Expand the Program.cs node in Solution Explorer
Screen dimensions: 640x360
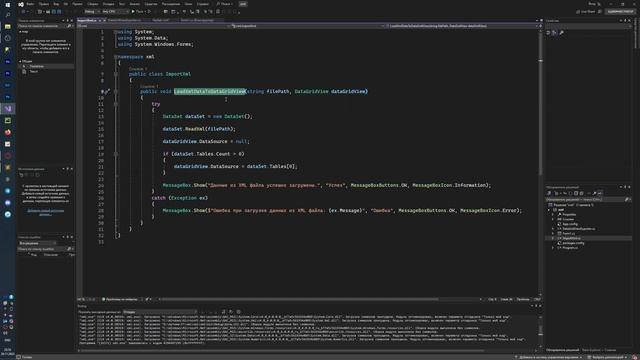[x=553, y=248]
